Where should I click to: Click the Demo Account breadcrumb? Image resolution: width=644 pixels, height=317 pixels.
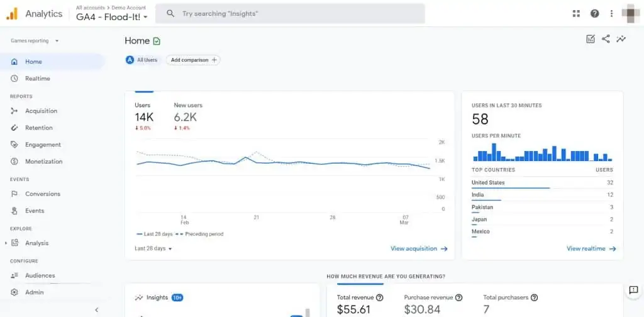point(128,8)
